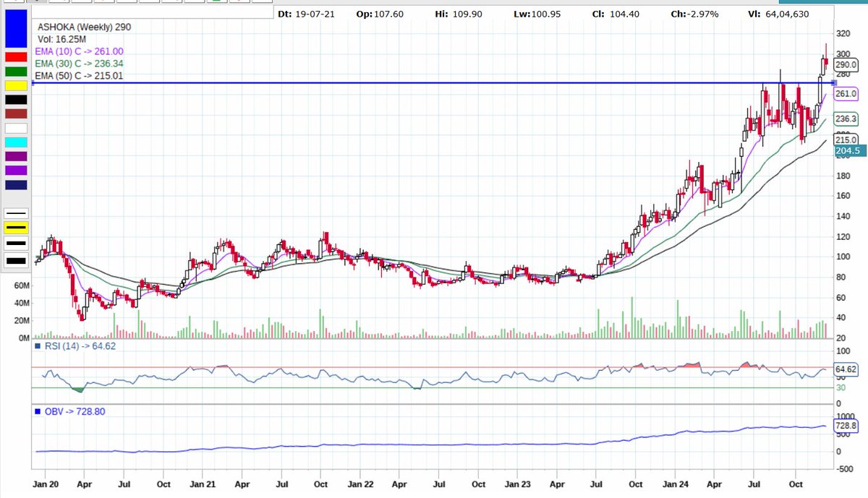Click the Jan 23 time axis label
Viewport: 868px width, 498px height.
pyautogui.click(x=517, y=484)
